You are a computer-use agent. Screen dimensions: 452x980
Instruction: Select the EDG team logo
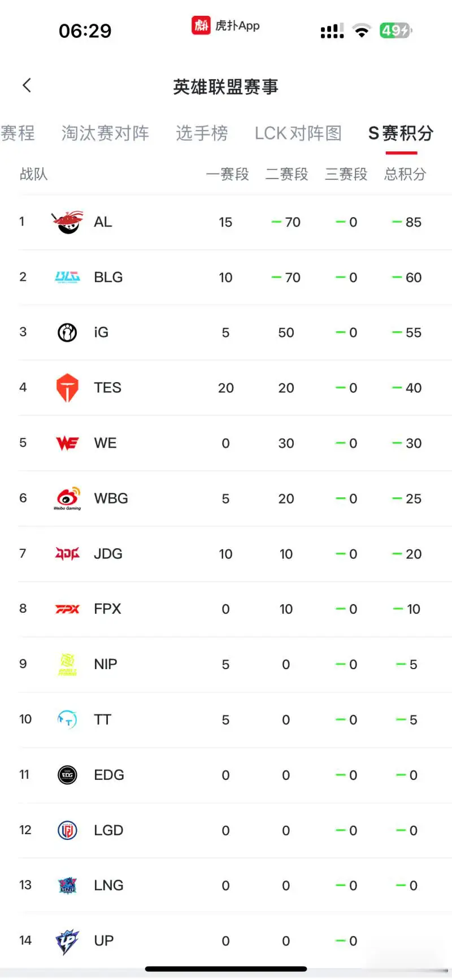tap(67, 775)
